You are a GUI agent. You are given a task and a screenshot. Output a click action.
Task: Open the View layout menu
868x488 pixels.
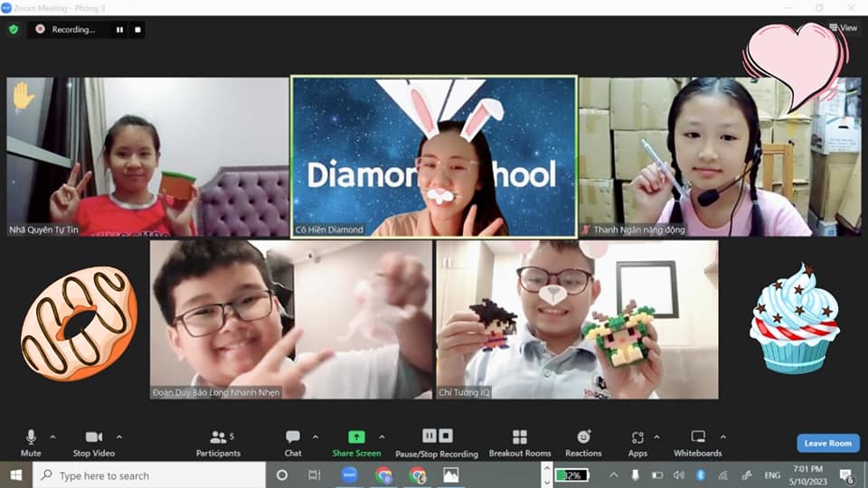tap(843, 28)
